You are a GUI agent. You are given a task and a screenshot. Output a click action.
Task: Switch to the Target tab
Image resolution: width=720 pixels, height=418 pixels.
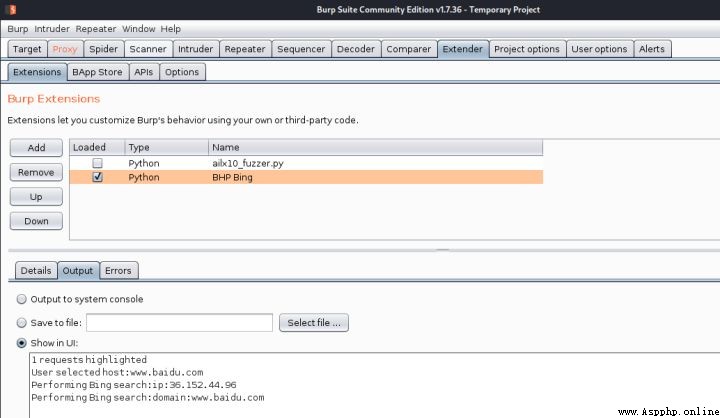point(27,49)
